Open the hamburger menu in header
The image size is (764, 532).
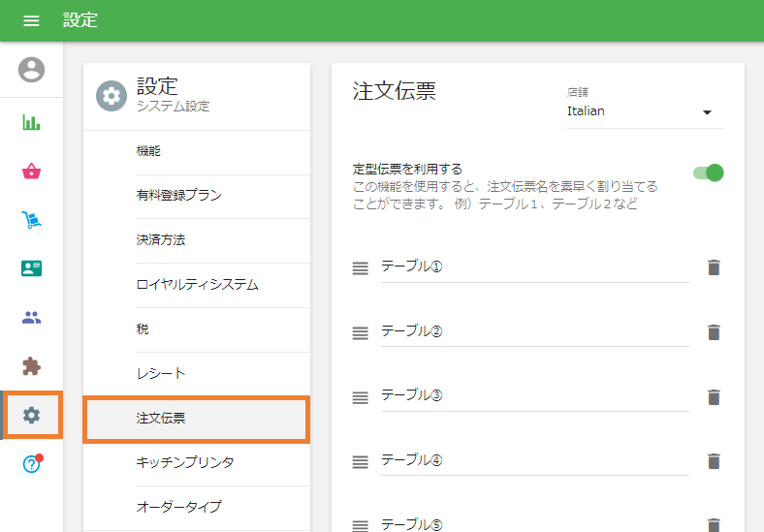click(31, 20)
